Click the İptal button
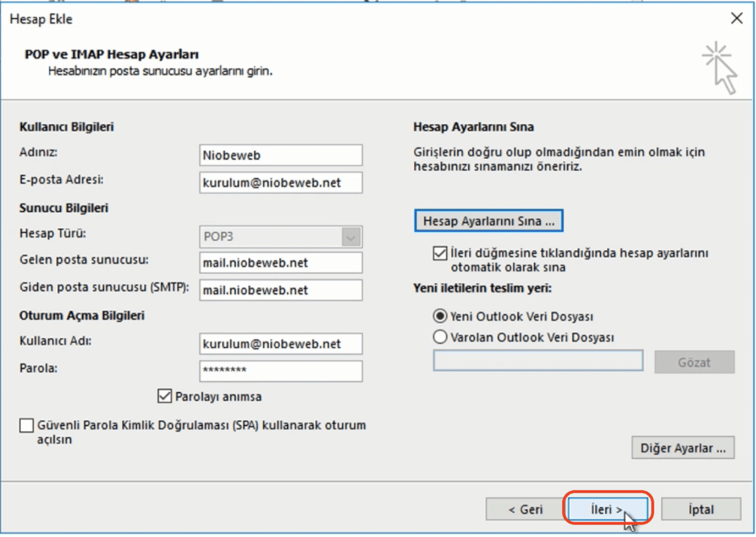The image size is (756, 537). 702,509
